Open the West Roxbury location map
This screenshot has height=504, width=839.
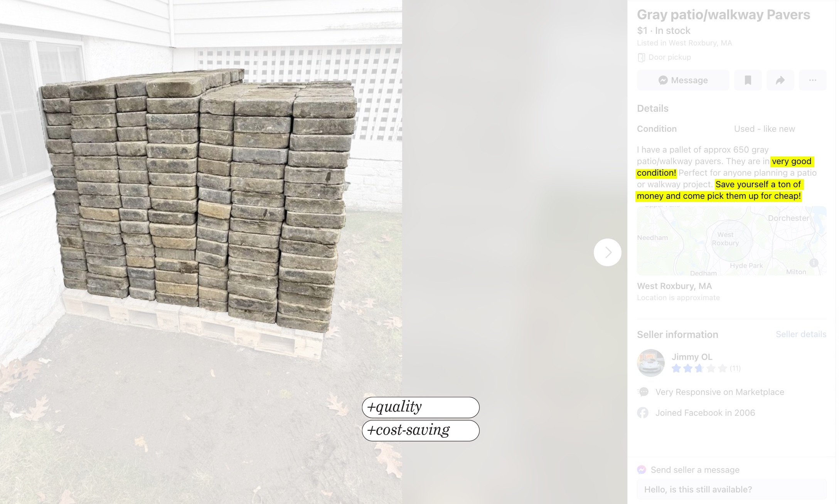tap(731, 241)
